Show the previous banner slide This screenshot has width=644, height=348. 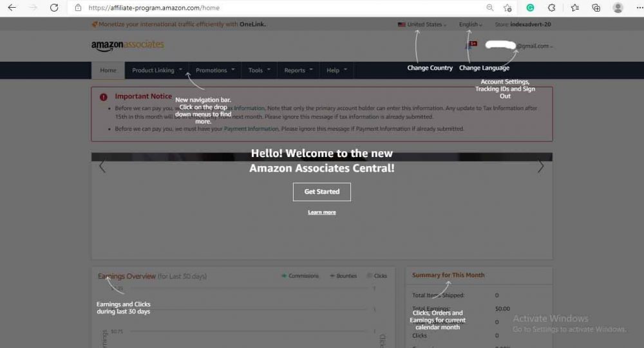click(102, 166)
